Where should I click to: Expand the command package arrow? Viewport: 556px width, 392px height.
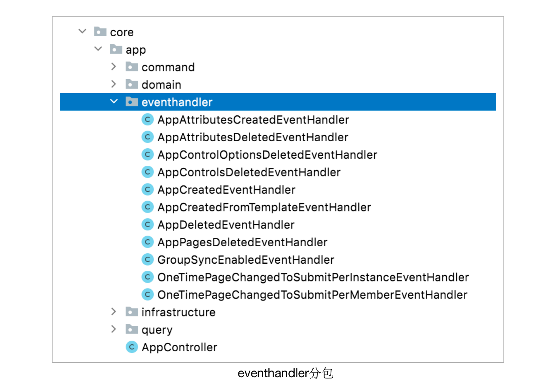(114, 67)
